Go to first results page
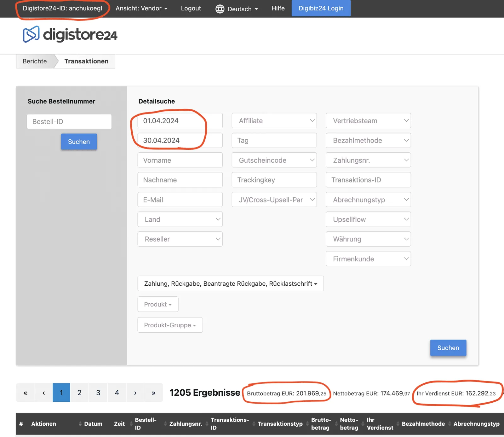Screen dimensions: 504x437 [26, 393]
